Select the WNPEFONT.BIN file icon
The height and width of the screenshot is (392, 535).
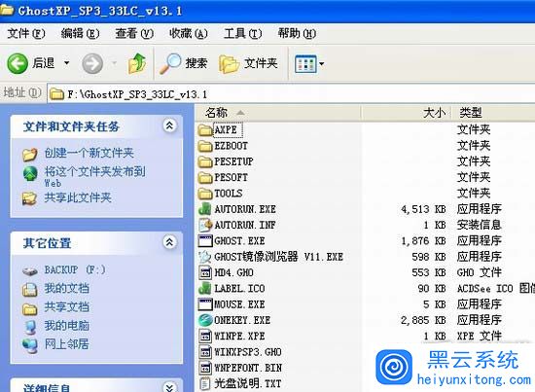tap(205, 368)
